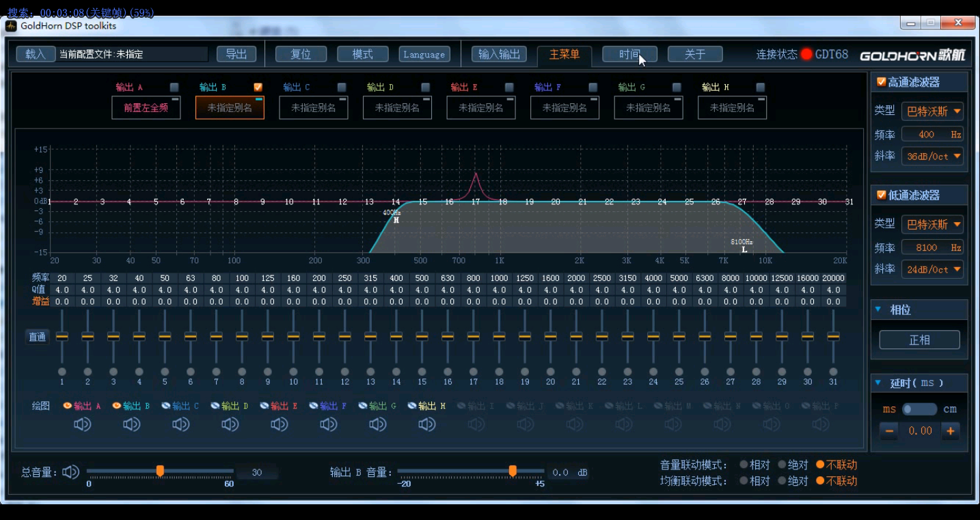Open high-pass filter type dropdown
Screen dimensions: 980x520
pyautogui.click(x=932, y=111)
